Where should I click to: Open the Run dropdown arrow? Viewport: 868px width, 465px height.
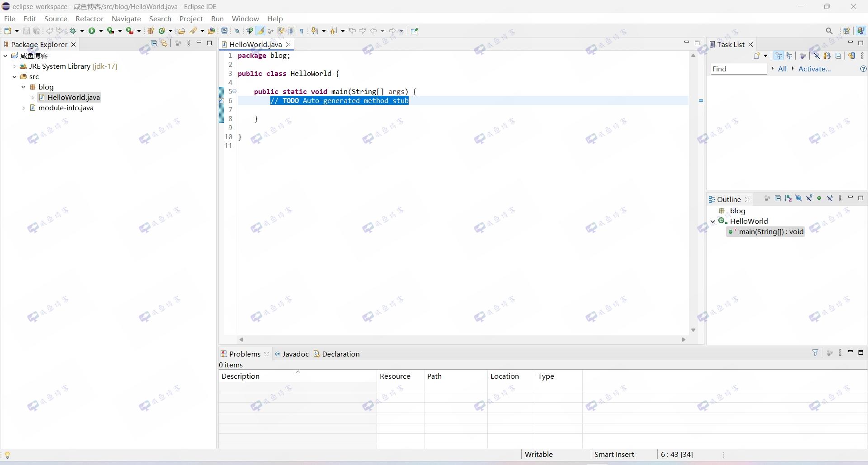[x=101, y=31]
